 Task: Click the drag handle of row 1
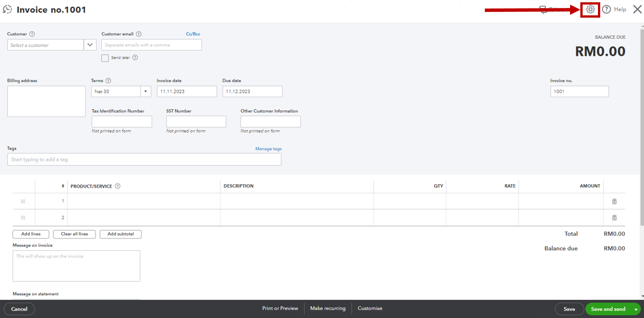23,201
